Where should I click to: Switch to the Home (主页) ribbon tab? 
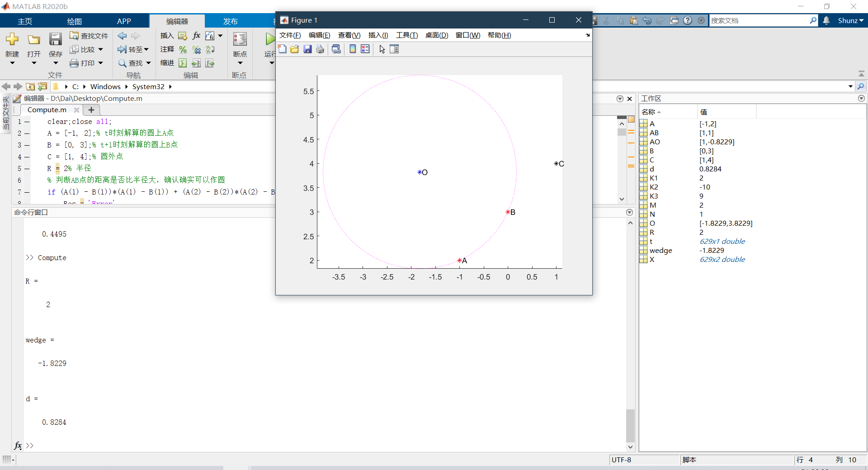25,21
